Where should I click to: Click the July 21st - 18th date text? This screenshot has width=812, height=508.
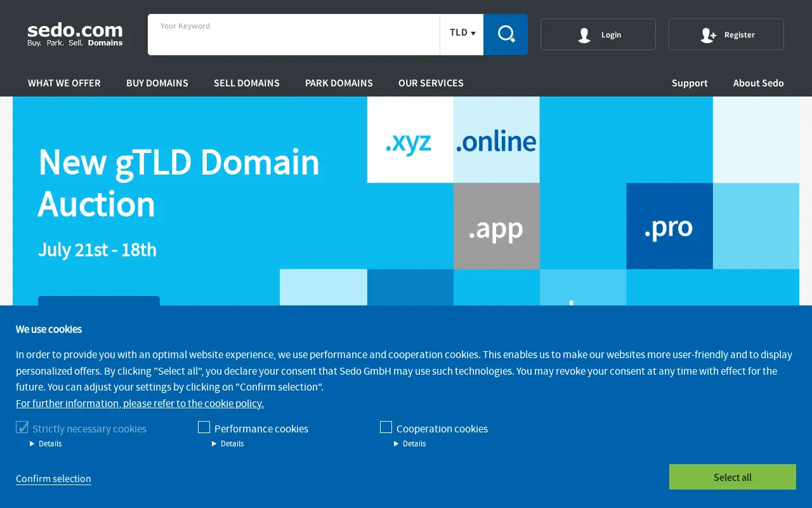tap(97, 250)
